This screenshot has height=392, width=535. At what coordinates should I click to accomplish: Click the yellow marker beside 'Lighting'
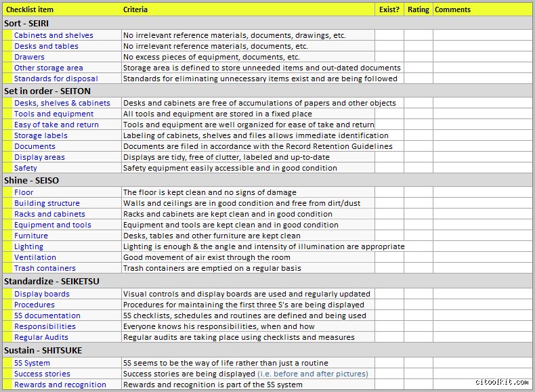point(7,246)
